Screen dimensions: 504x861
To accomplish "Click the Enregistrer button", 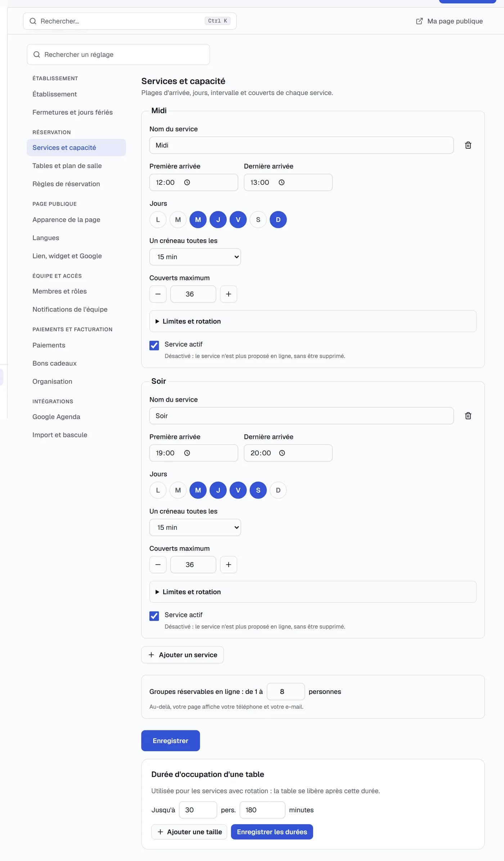I will [171, 741].
